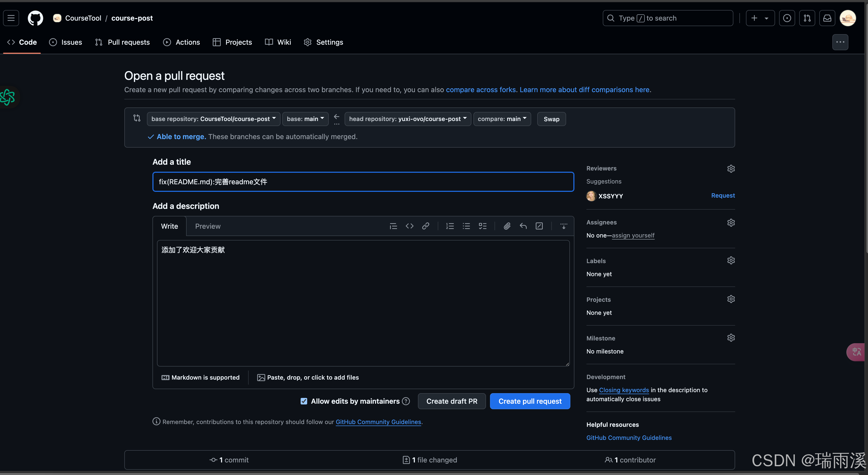
Task: Open the user avatar menu
Action: click(848, 18)
